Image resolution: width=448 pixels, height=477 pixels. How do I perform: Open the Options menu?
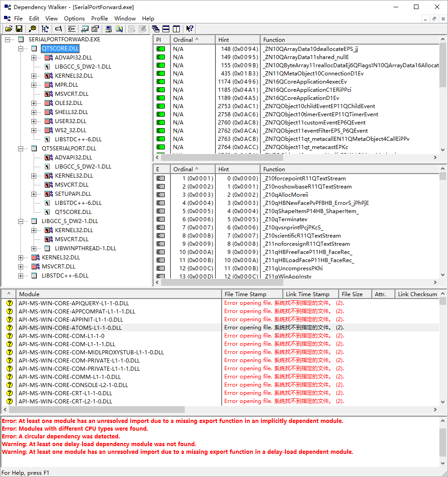[74, 19]
